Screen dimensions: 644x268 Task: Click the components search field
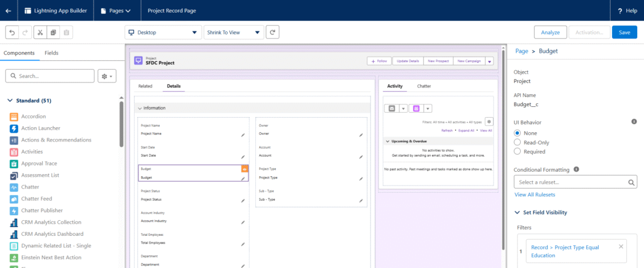(x=50, y=76)
